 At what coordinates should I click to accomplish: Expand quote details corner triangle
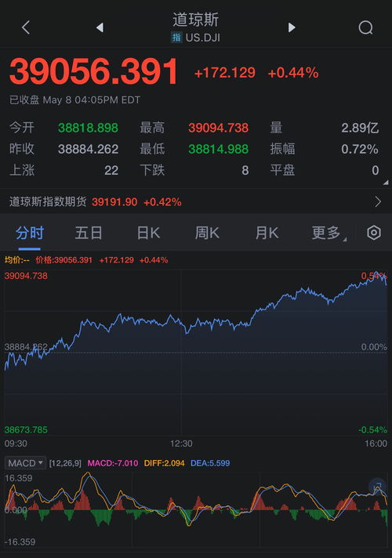[386, 182]
